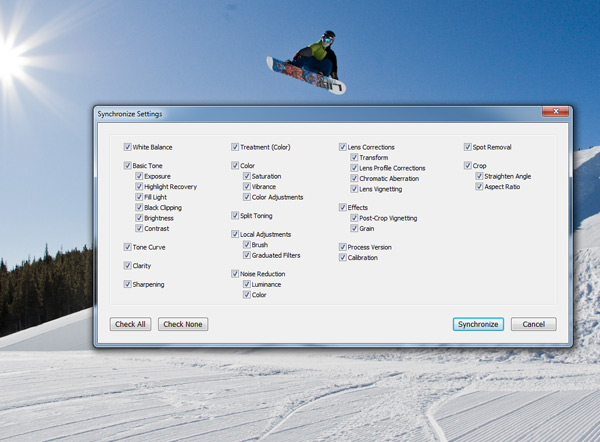Click the Synchronize button
Viewport: 600px width, 442px height.
click(x=478, y=324)
